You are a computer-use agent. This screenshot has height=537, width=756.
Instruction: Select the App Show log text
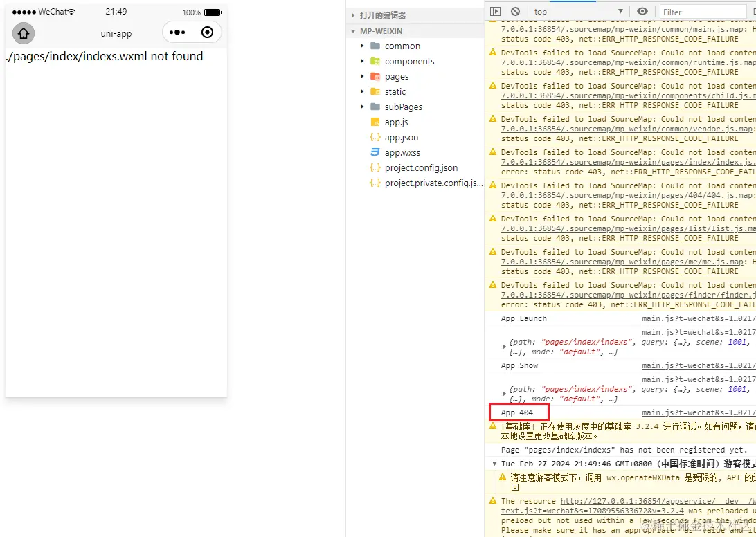point(519,366)
